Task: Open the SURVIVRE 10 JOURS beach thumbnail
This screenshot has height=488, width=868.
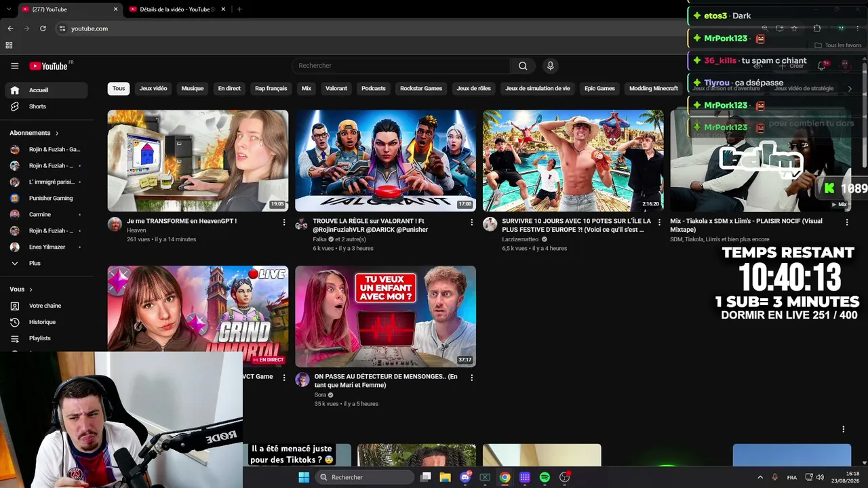Action: coord(573,161)
